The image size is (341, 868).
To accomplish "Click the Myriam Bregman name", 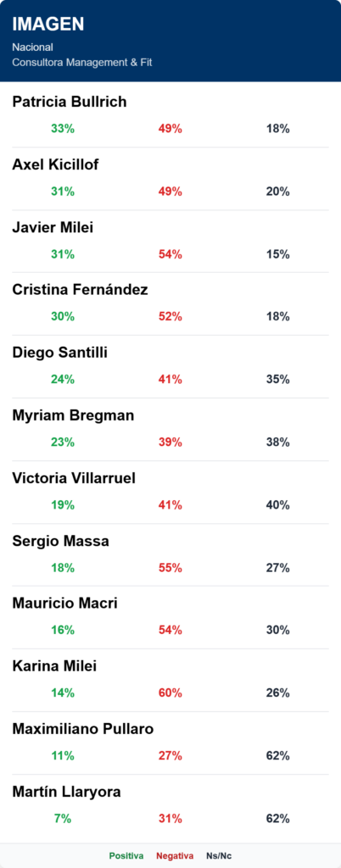I will coord(73,415).
